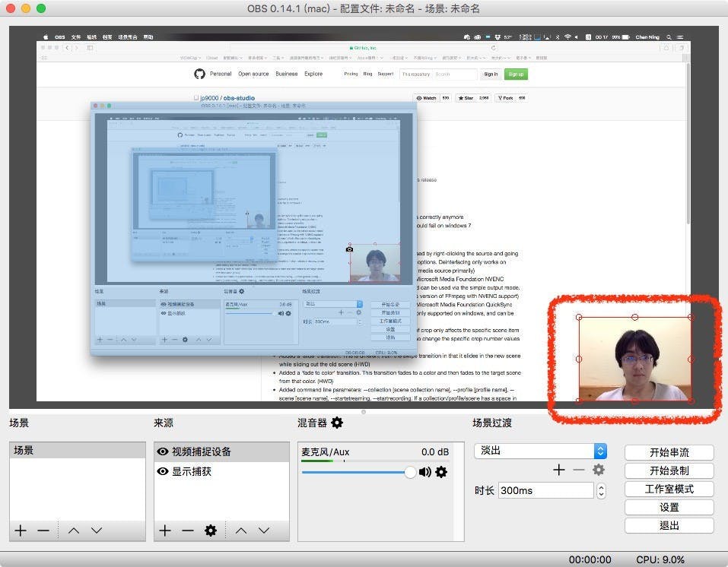Remove selected scene with minus icon
Viewport: 728px width, 567px height.
43,531
